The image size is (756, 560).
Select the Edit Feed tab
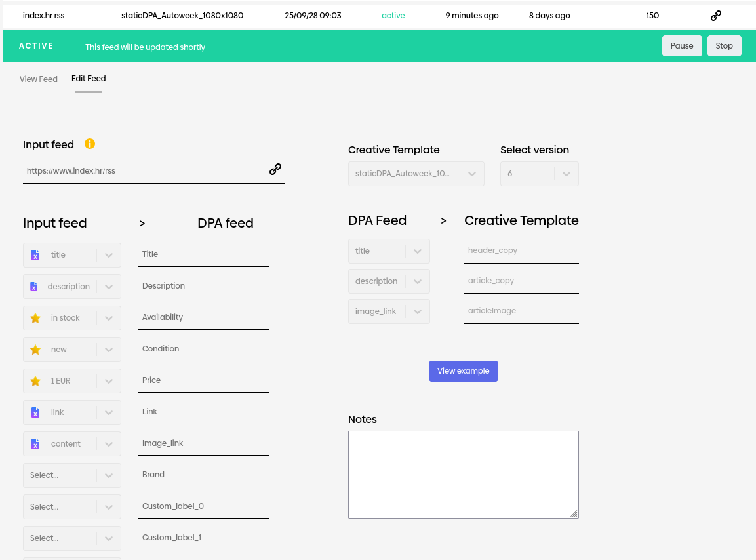click(88, 78)
